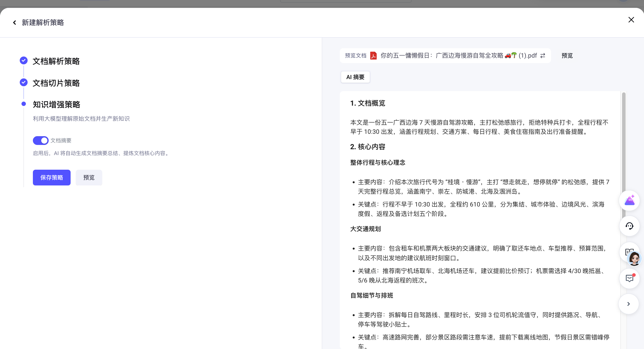Image resolution: width=644 pixels, height=349 pixels.
Task: Click the 新建解析策略 title text
Action: click(x=43, y=23)
